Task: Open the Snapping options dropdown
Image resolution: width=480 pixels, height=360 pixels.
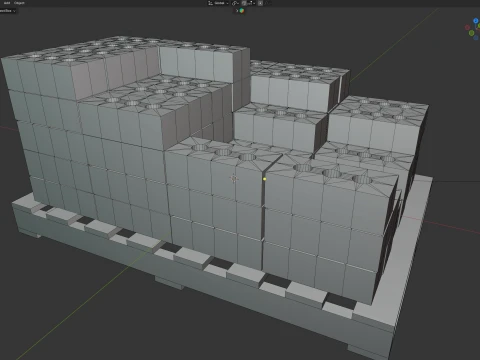Action: pos(251,3)
